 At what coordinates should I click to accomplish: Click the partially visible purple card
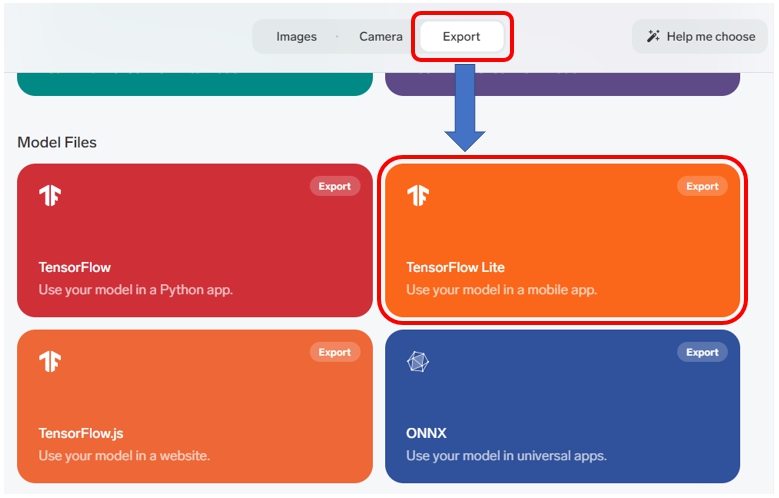click(x=562, y=84)
